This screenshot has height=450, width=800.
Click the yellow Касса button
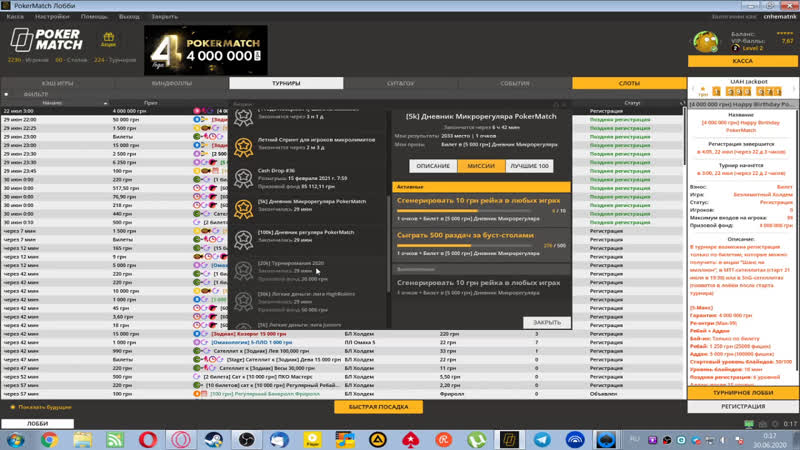click(742, 61)
